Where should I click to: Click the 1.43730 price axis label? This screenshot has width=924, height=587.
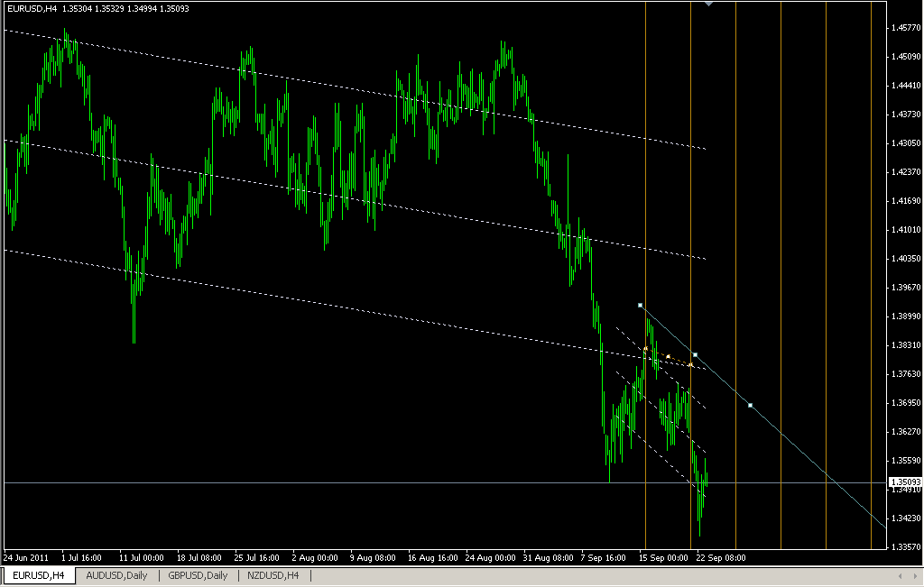pyautogui.click(x=906, y=115)
